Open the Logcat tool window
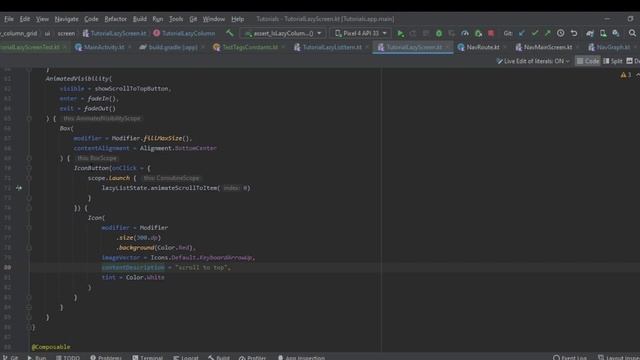 (186, 357)
